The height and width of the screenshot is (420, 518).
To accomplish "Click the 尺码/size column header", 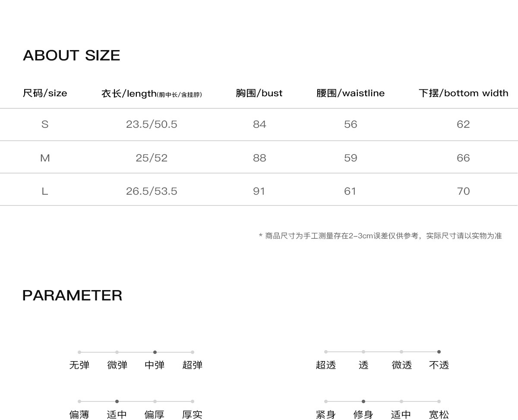I will pos(45,93).
